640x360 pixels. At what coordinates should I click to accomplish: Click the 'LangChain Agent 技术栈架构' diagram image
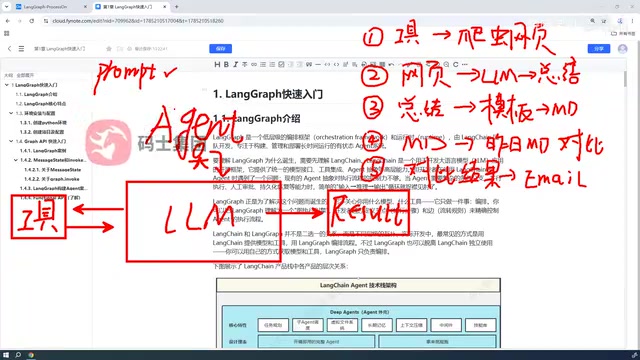tap(358, 313)
